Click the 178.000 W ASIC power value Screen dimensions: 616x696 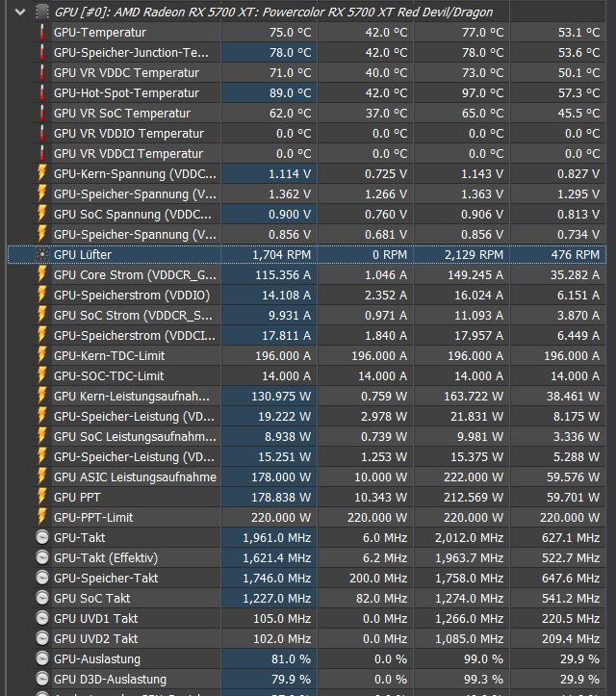coord(281,477)
